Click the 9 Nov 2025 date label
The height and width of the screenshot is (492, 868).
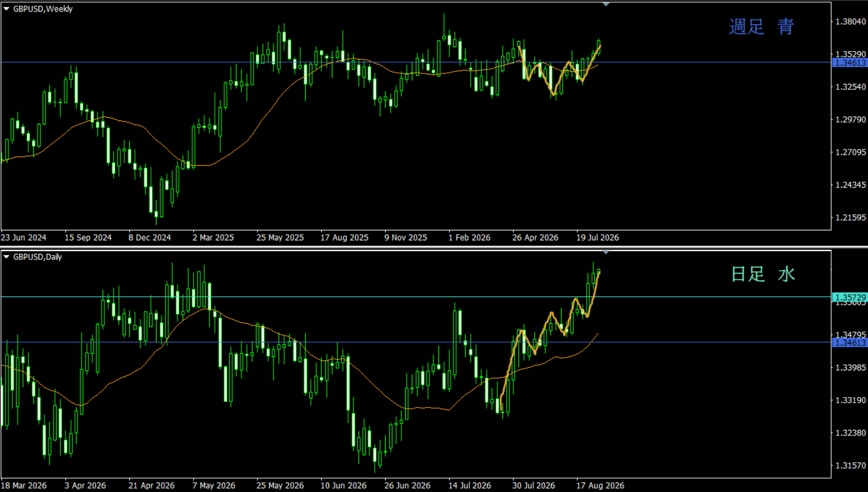pos(406,238)
